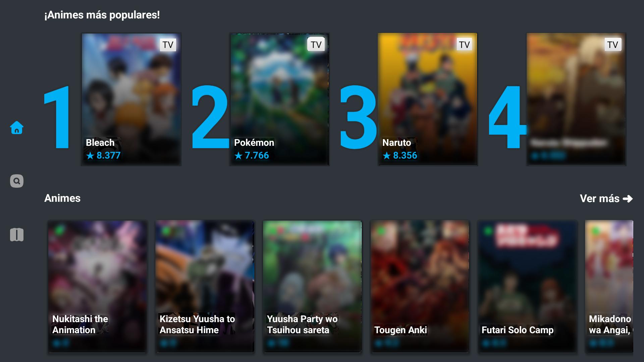
Task: Open the fourth-ranked popular anime card
Action: coord(576,99)
